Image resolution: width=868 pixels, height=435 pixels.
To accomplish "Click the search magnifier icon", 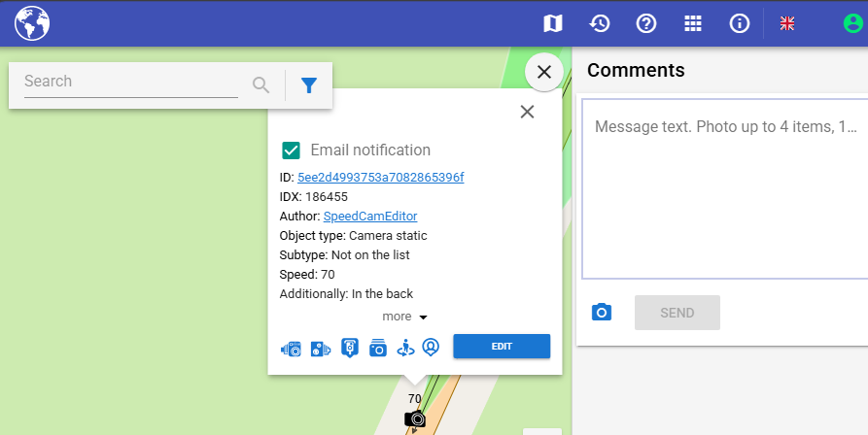I will click(x=260, y=84).
